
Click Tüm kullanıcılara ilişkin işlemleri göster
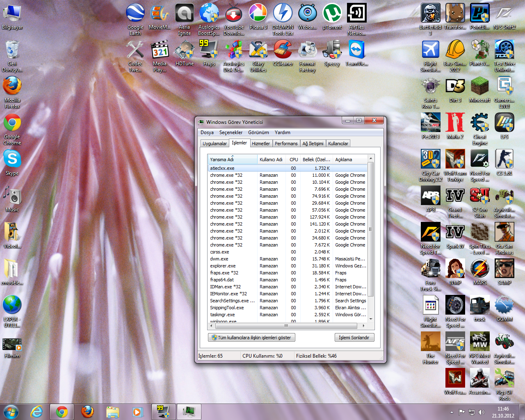pos(252,338)
